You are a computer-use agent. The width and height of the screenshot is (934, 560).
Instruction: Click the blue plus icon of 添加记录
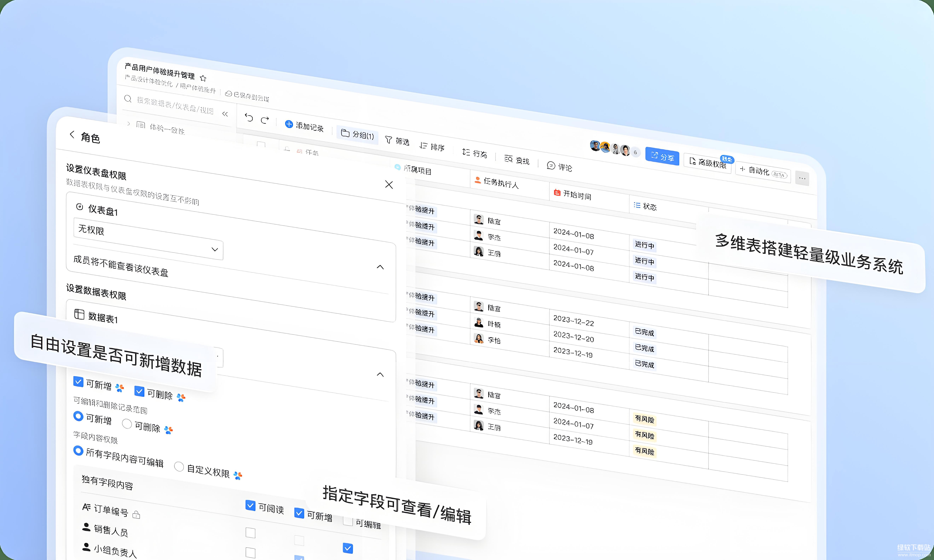(289, 124)
